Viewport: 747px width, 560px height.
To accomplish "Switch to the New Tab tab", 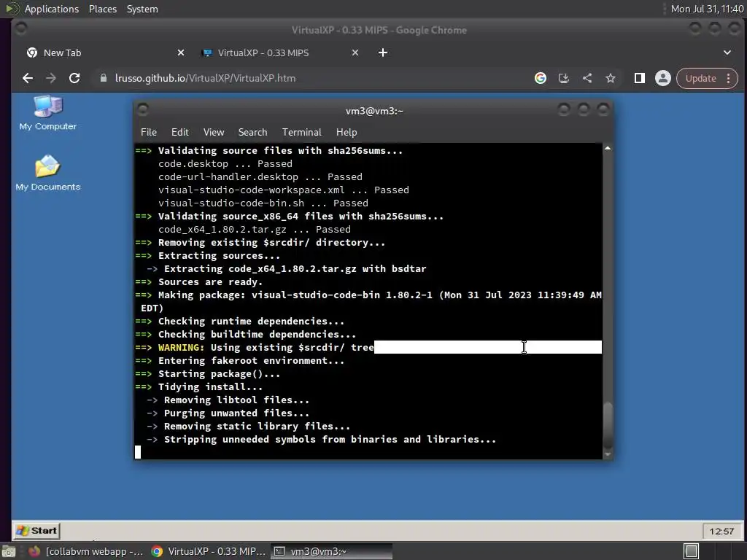I will coord(105,52).
